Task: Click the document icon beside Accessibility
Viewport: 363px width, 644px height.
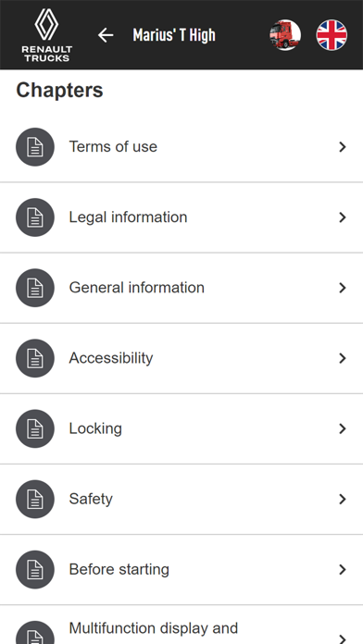Action: pos(35,358)
